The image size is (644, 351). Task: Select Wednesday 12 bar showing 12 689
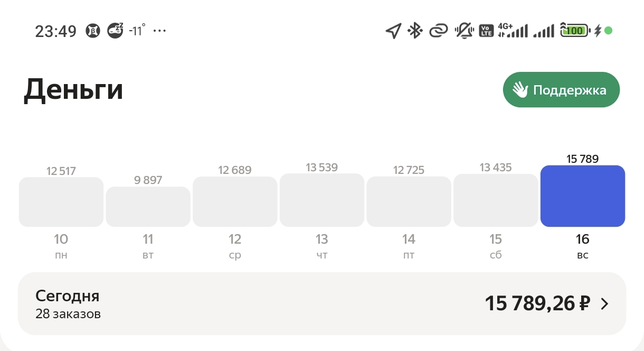click(x=235, y=201)
